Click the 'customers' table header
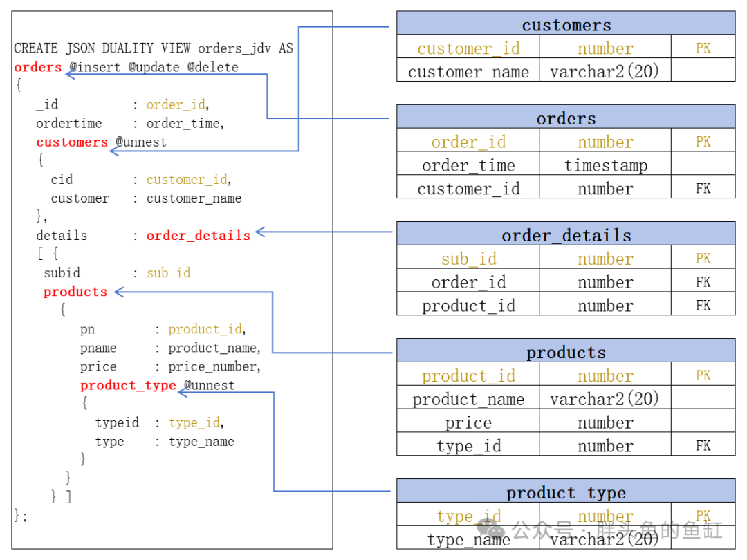This screenshot has height=560, width=747. point(566,24)
